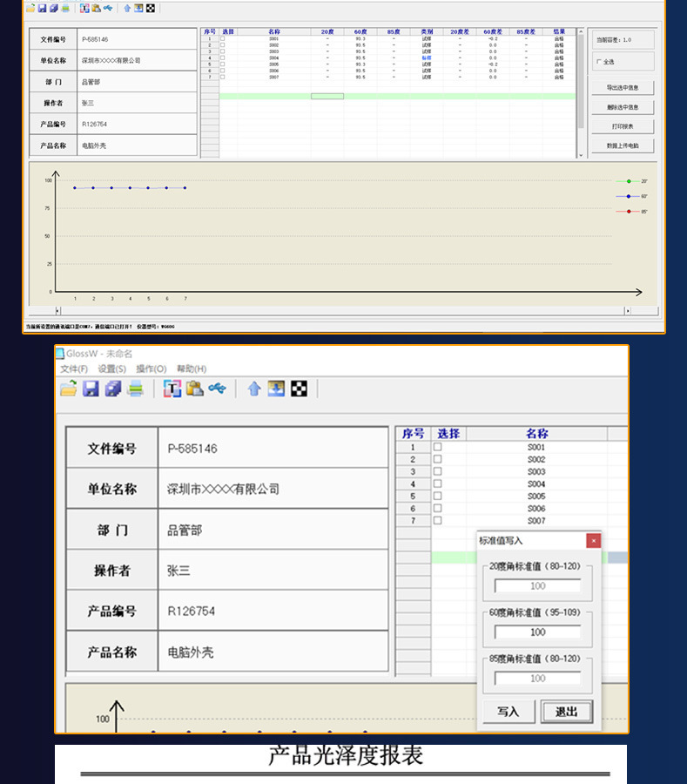This screenshot has width=687, height=784.
Task: Tick checkbox for row S005 in enlarged table
Action: click(438, 496)
